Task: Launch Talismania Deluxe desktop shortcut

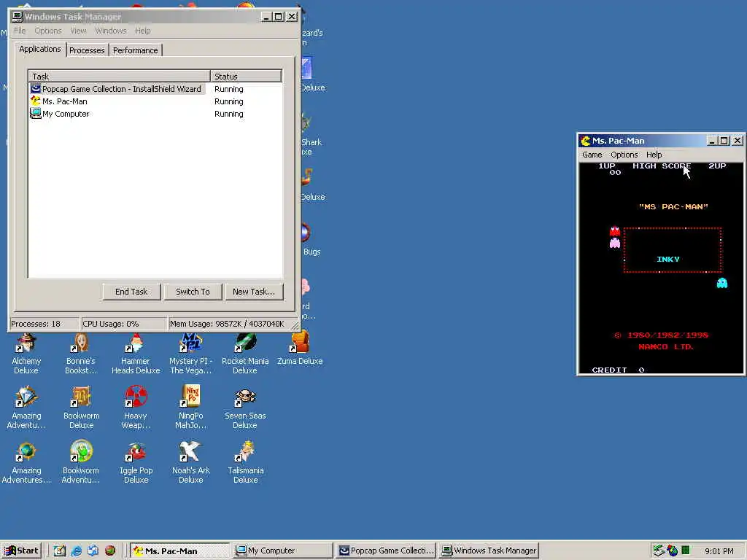Action: pos(245,463)
